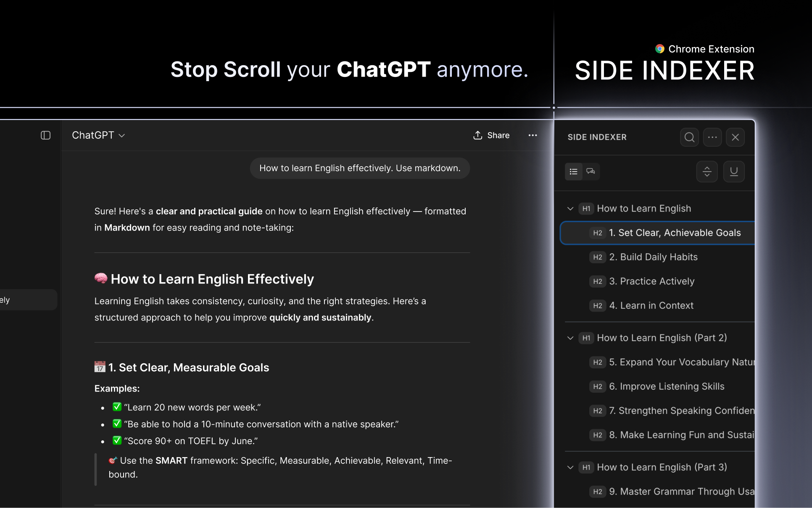812x508 pixels.
Task: Collapse 'How to Learn English (Part 3)'
Action: click(x=570, y=468)
